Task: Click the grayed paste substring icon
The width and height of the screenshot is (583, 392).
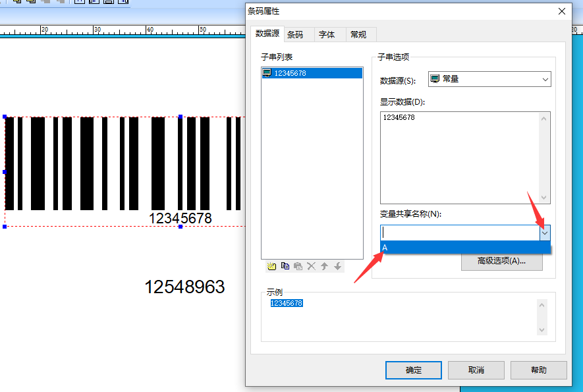Action: pos(298,266)
